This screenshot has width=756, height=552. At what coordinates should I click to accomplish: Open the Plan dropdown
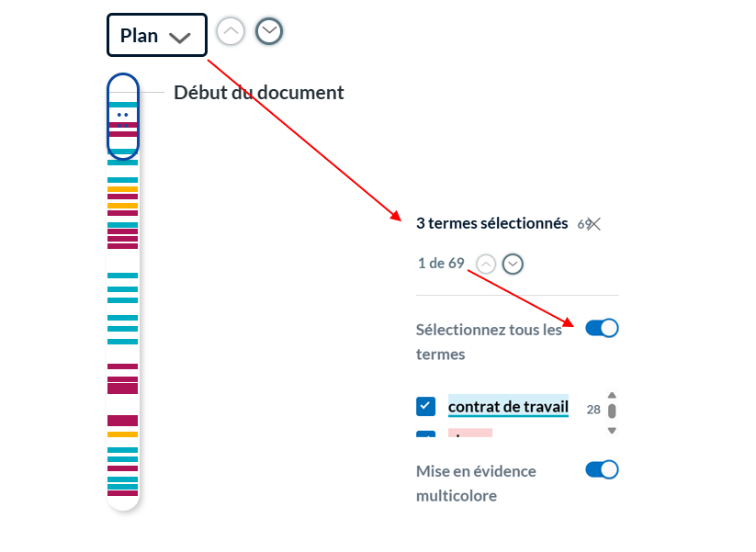click(x=157, y=35)
